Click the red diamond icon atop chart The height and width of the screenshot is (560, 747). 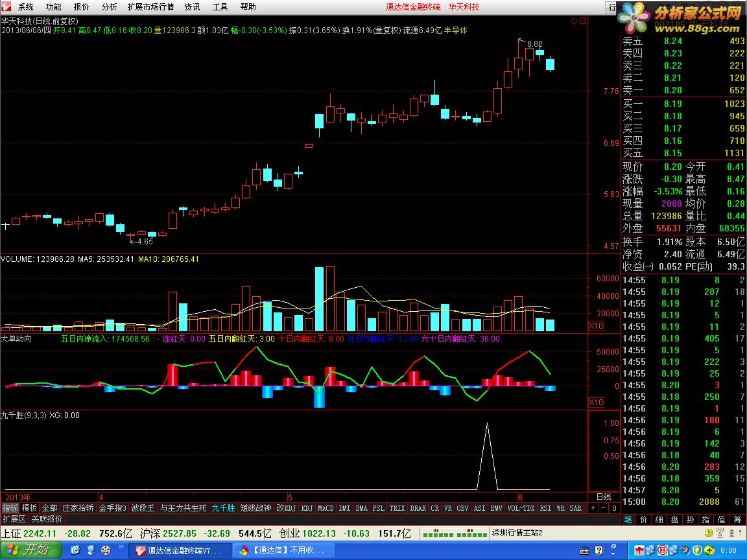click(574, 21)
